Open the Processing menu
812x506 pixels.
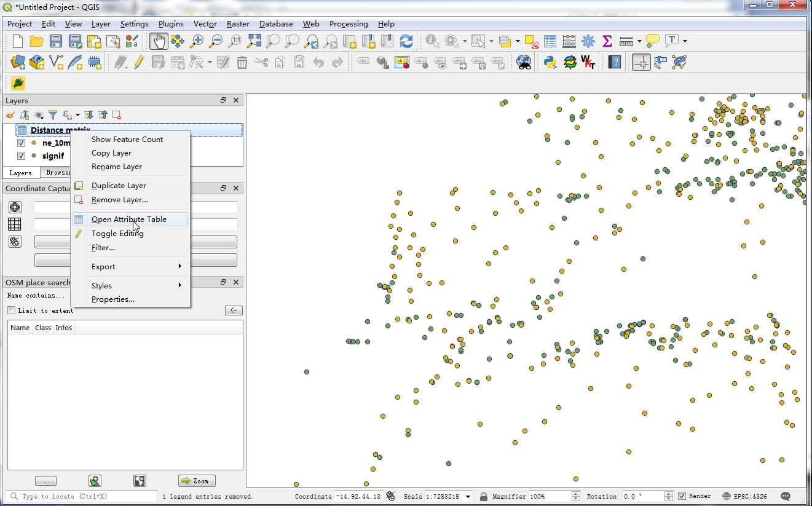pos(349,24)
